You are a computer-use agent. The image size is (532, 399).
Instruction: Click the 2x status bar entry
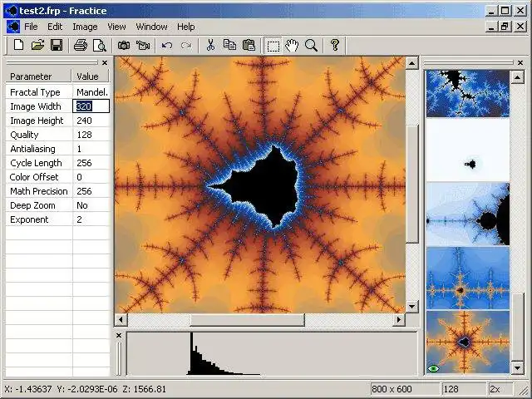(x=500, y=389)
